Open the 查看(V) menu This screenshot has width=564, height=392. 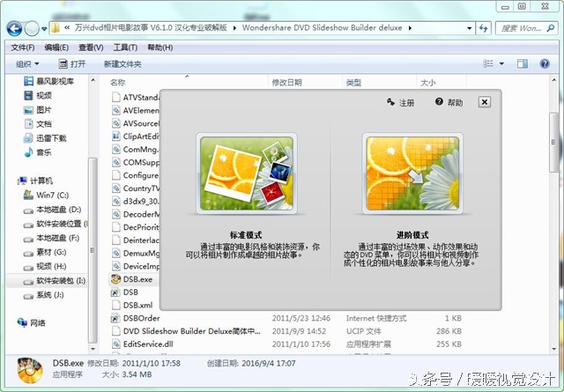[x=91, y=48]
